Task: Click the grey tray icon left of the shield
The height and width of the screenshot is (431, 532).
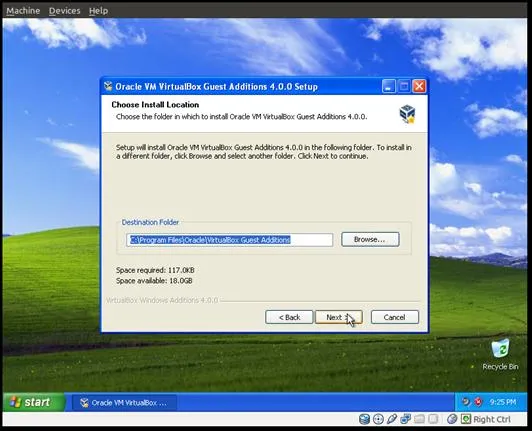Action: tap(466, 402)
